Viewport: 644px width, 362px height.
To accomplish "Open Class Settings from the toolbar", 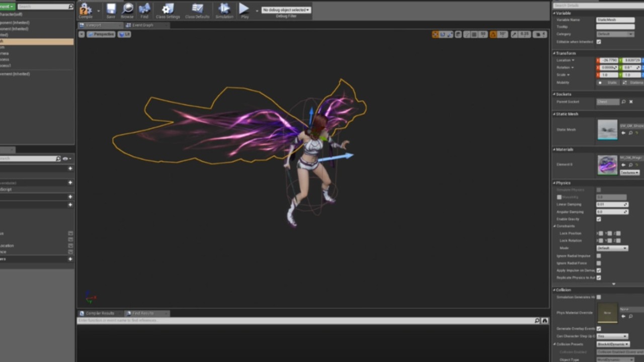I will pos(168,10).
